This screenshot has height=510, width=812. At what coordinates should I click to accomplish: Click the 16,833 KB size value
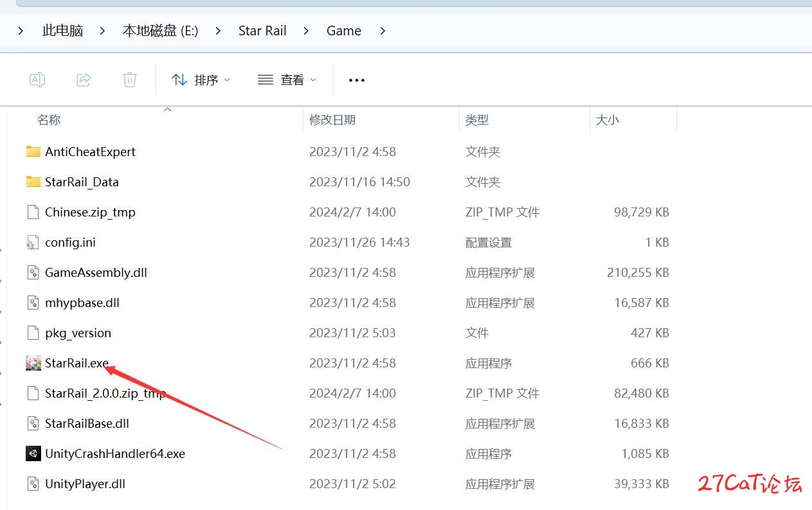[x=642, y=423]
